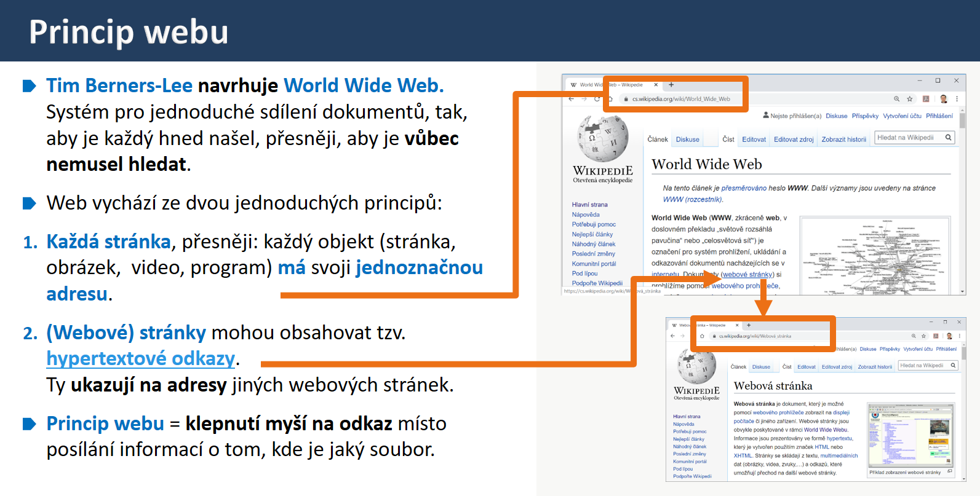Close the 'Webová stránka – Wikipedie' tab
Screen dimensions: 980x496
[x=737, y=325]
